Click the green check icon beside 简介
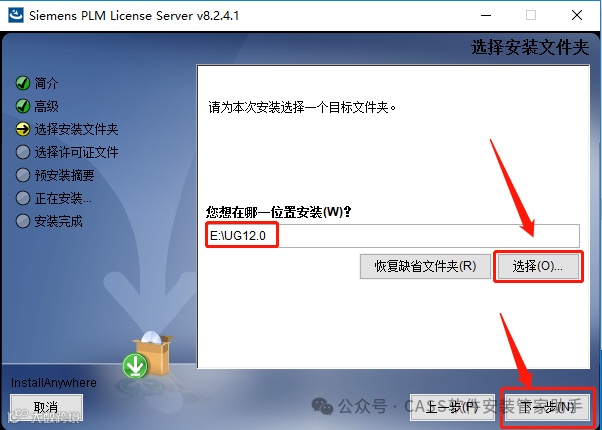 23,83
